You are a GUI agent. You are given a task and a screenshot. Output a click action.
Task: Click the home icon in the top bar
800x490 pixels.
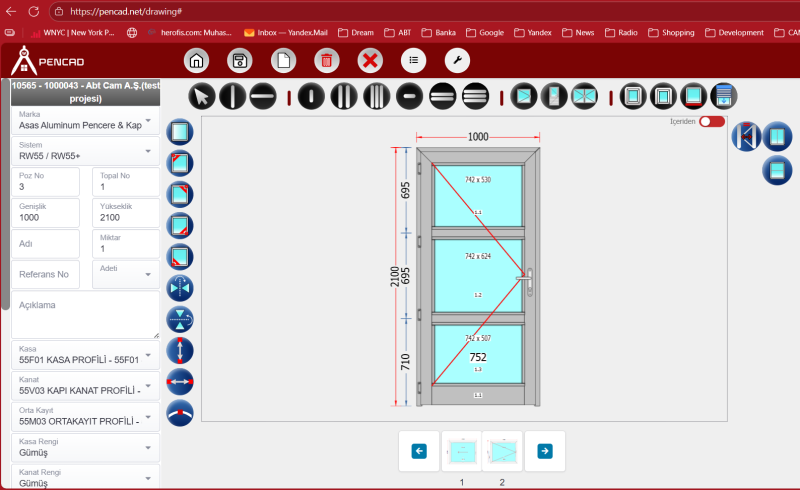[197, 60]
